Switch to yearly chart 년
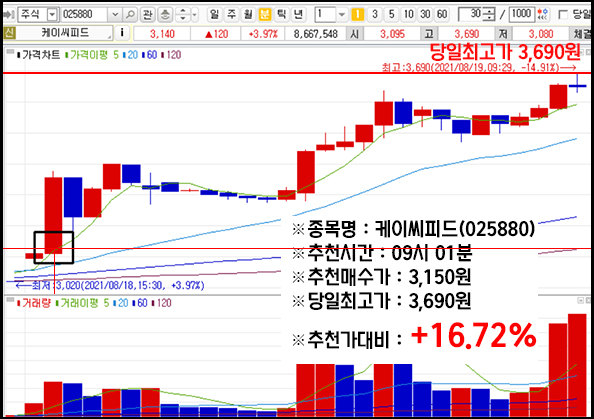The height and width of the screenshot is (419, 594). [299, 14]
